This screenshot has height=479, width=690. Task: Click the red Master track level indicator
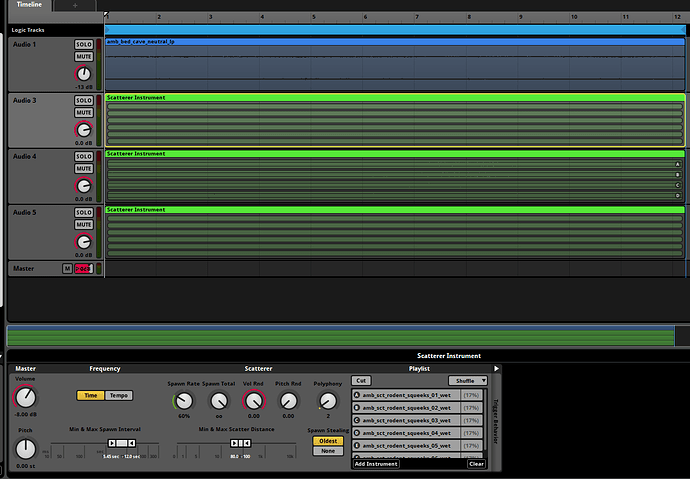[x=84, y=268]
